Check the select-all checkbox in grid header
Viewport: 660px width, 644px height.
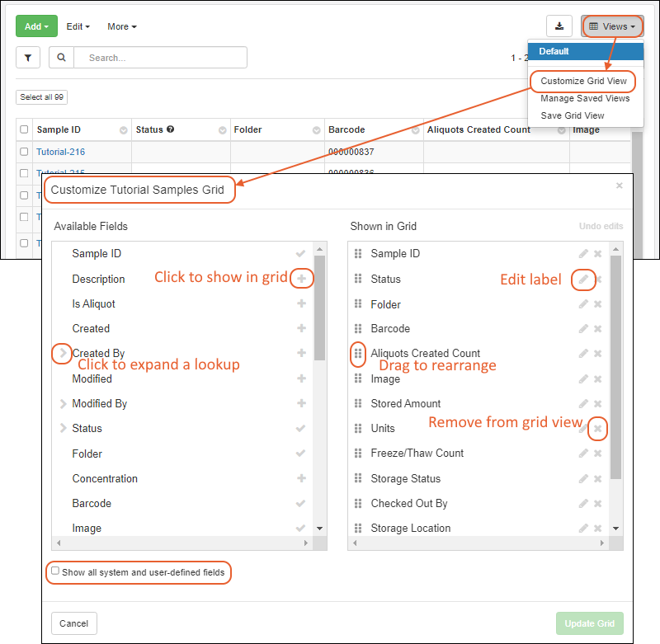[24, 129]
